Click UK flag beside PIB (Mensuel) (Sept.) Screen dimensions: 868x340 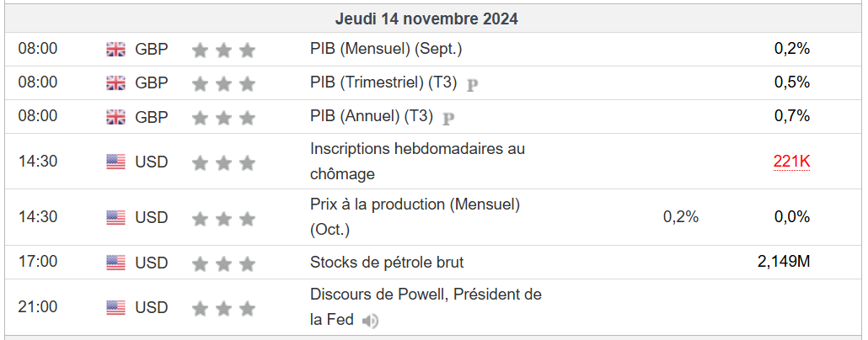pos(115,50)
